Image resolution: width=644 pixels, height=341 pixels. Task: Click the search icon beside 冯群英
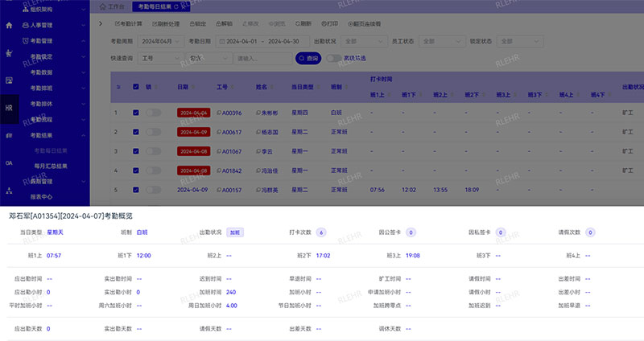pos(258,190)
